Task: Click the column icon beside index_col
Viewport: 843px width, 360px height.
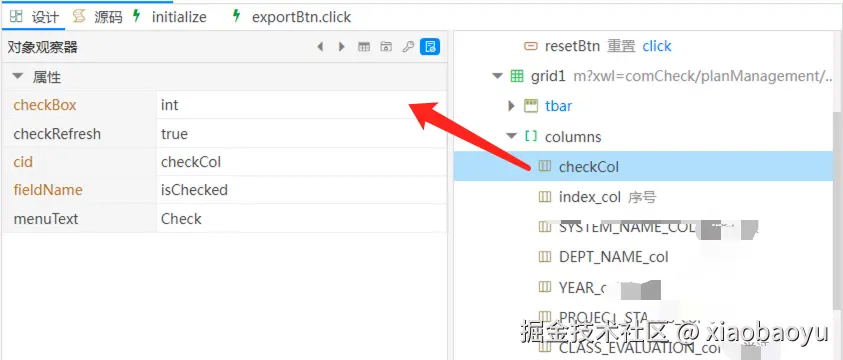Action: click(545, 197)
